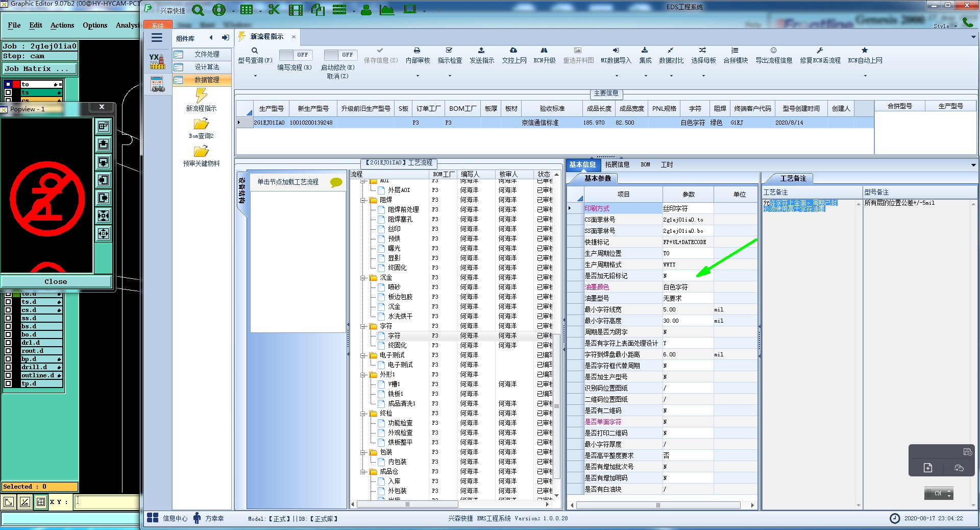
Task: Toggle checkbox for layer bs.d
Action: [x=8, y=326]
